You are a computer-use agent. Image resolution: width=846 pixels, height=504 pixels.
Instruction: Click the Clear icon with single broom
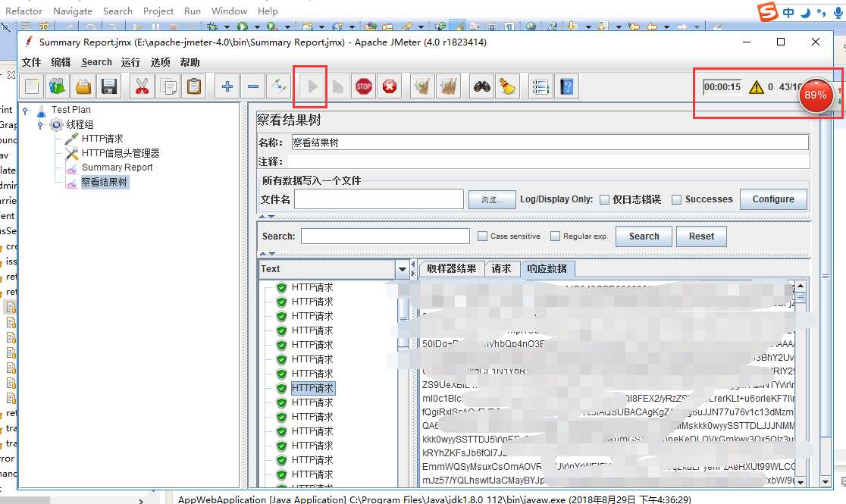422,86
